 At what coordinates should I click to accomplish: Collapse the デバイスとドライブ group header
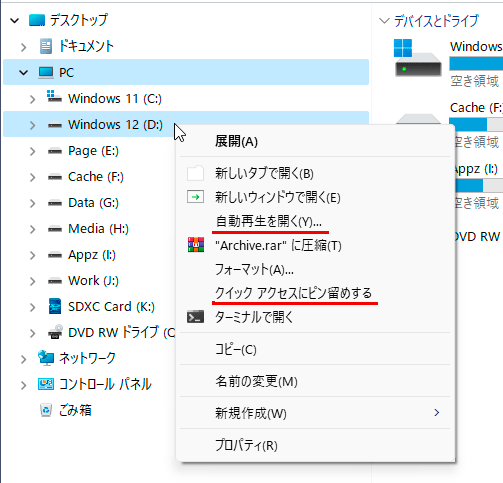[384, 21]
